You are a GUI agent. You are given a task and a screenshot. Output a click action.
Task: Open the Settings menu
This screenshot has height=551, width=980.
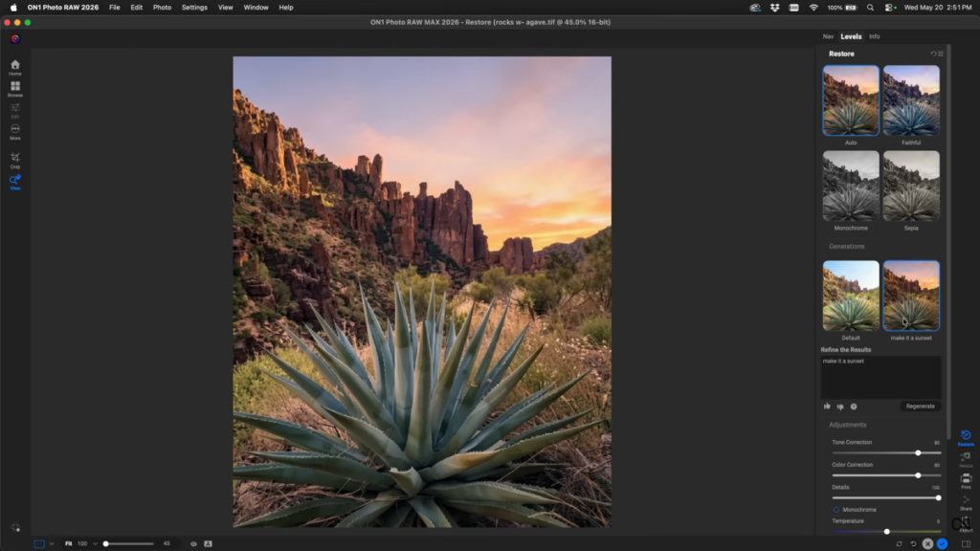point(194,8)
